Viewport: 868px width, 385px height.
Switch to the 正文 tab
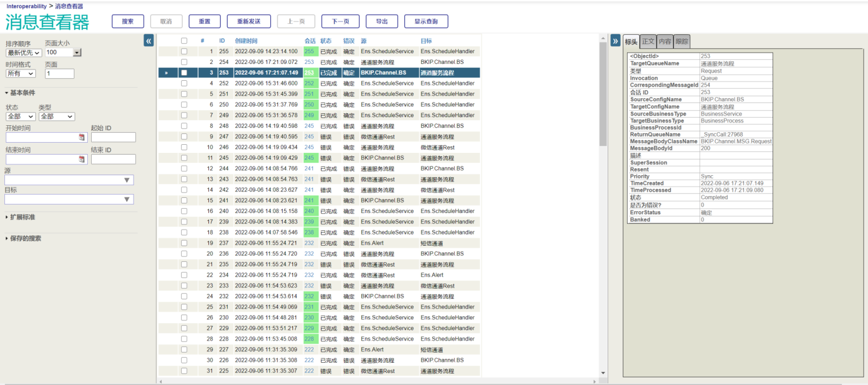(x=648, y=42)
